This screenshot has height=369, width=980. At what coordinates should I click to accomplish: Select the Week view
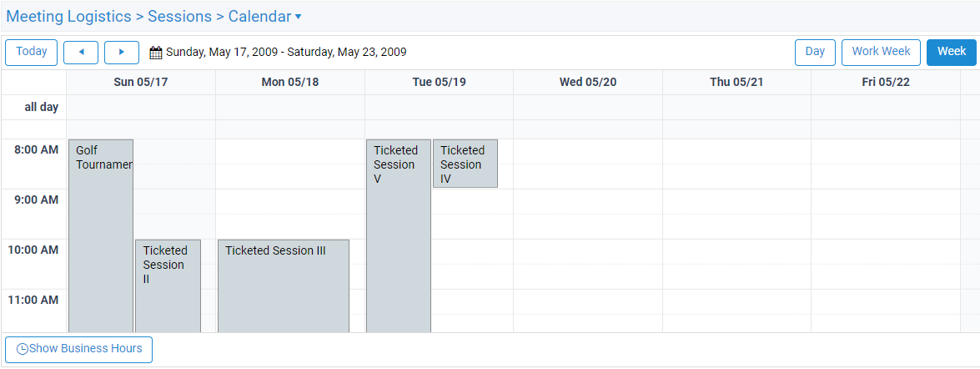(x=952, y=52)
